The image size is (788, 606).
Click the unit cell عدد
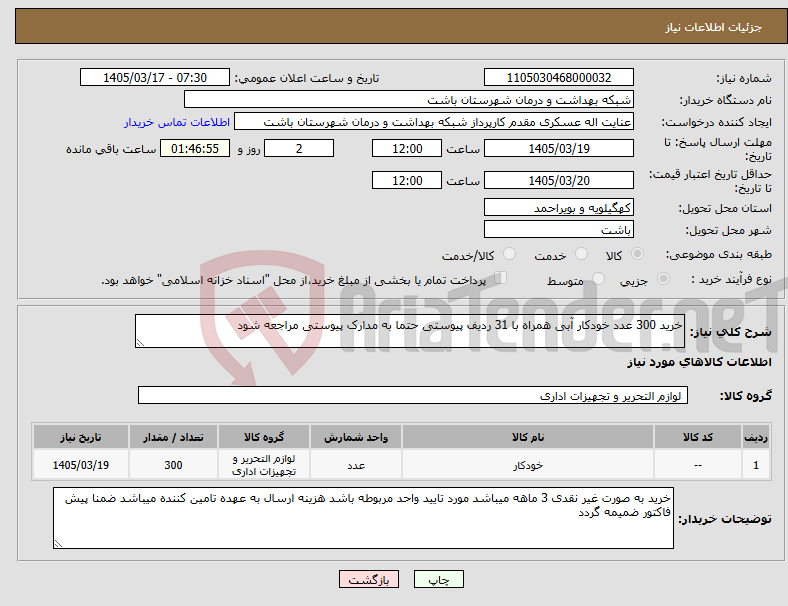coord(356,465)
